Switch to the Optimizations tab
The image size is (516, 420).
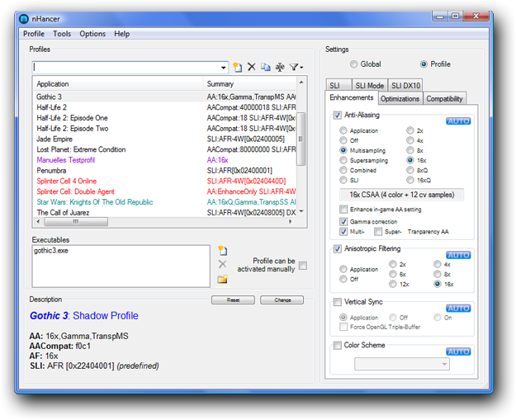coord(400,99)
